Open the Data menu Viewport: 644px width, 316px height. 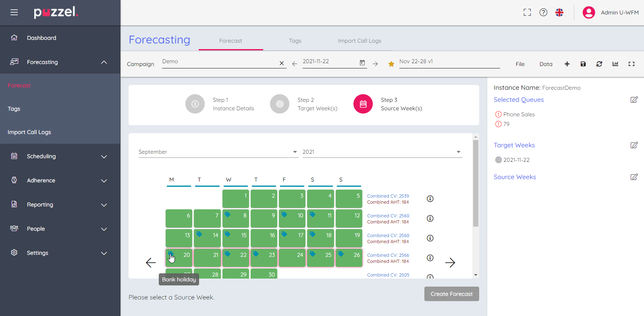546,64
